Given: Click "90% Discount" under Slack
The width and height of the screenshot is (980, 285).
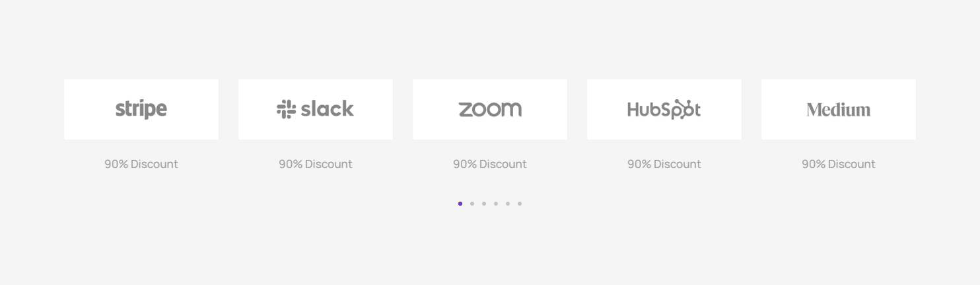Looking at the screenshot, I should point(315,164).
